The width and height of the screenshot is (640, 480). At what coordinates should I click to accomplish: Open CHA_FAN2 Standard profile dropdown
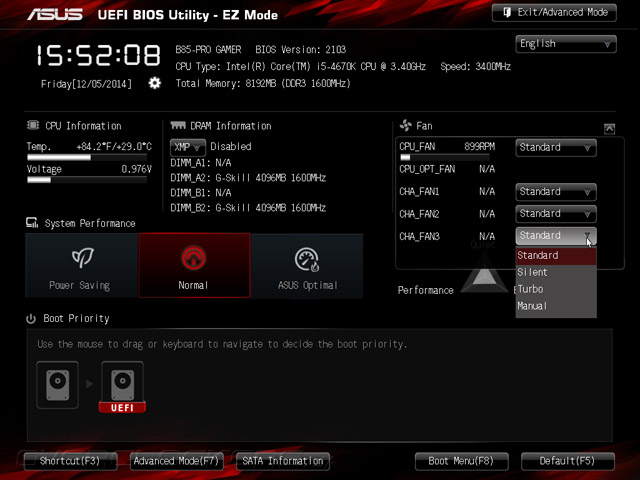click(x=556, y=214)
